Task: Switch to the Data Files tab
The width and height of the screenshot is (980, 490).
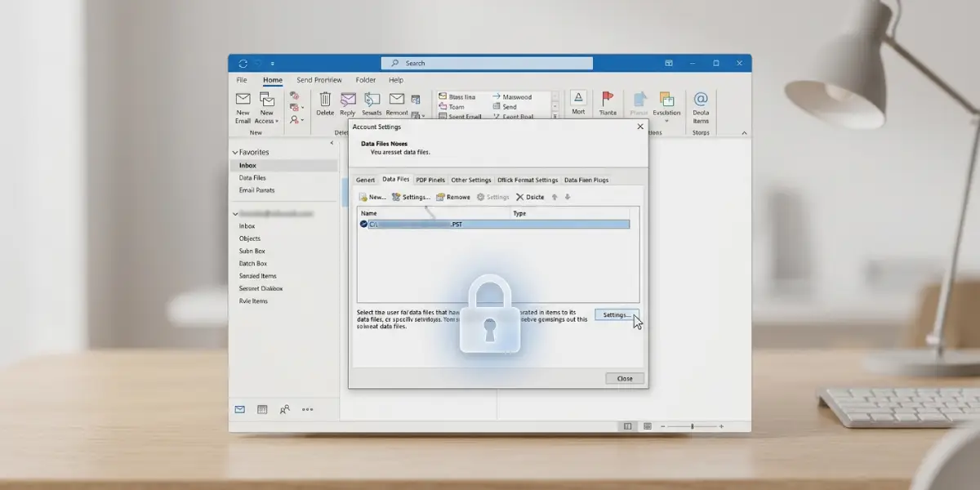Action: (396, 179)
